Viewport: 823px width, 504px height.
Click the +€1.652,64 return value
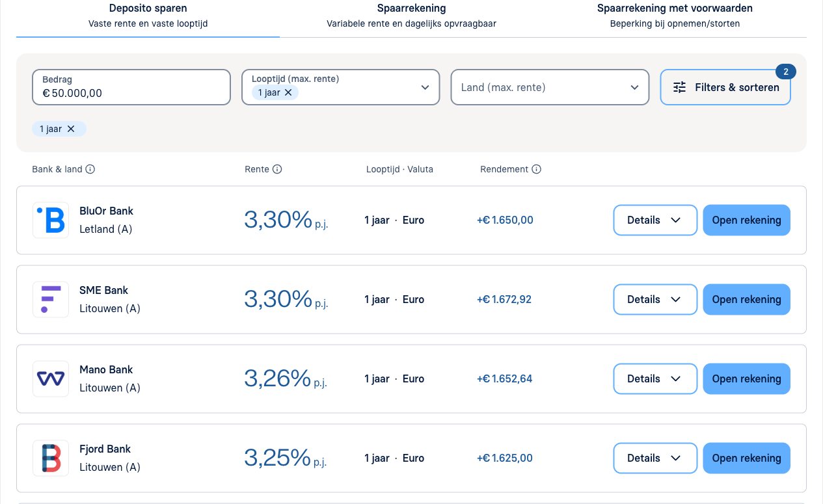[505, 378]
